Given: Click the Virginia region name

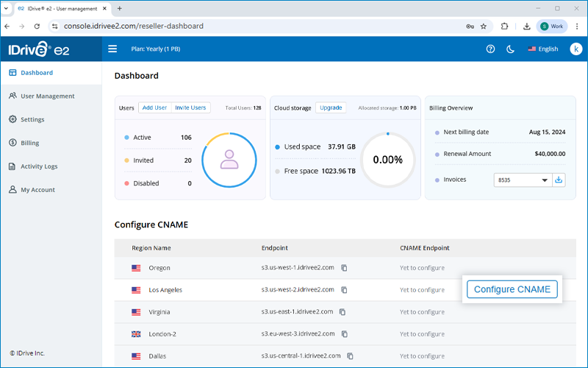Looking at the screenshot, I should pyautogui.click(x=159, y=312).
